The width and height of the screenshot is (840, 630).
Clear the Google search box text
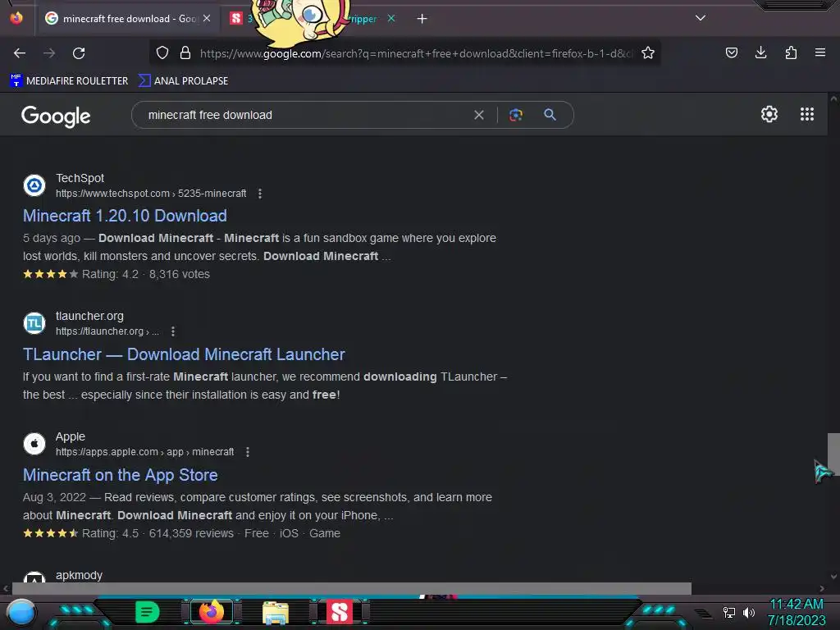(479, 115)
